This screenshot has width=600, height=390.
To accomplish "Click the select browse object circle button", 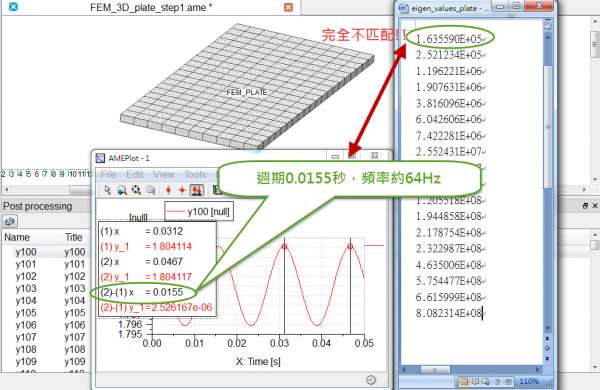I will 548,348.
